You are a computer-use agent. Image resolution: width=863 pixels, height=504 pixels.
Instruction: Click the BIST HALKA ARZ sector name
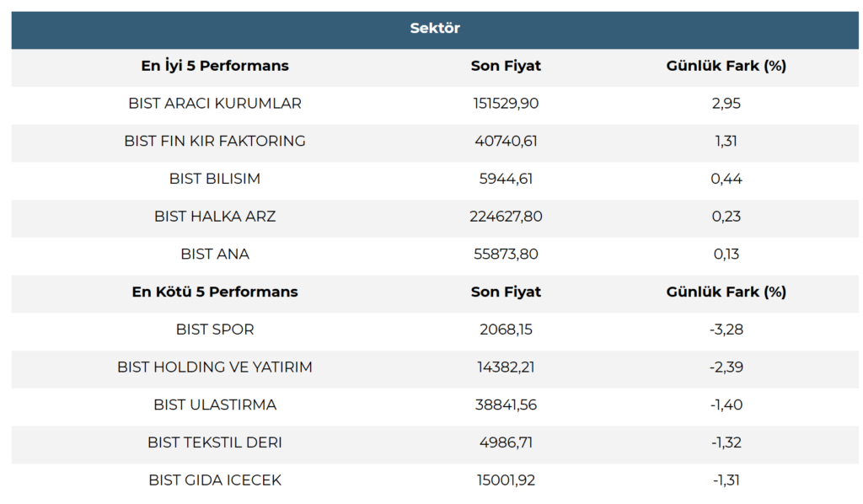215,217
